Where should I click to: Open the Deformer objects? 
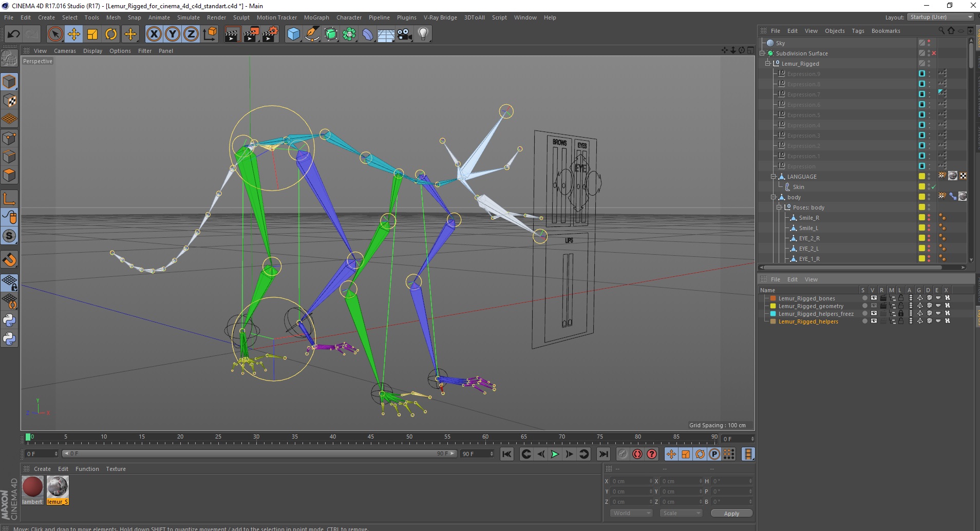[x=368, y=34]
